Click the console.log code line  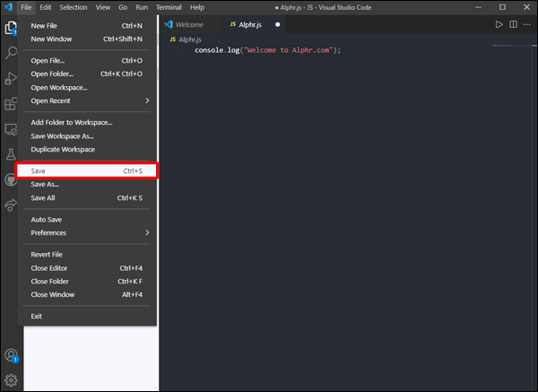267,50
